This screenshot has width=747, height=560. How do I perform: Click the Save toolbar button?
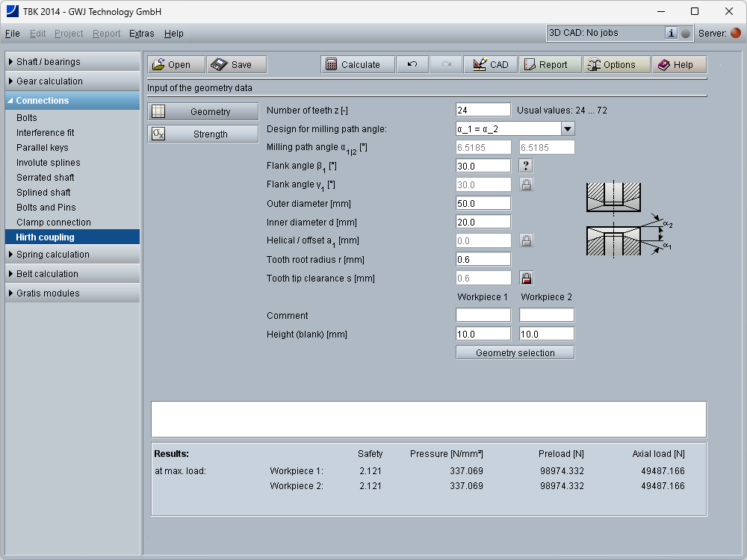[236, 65]
